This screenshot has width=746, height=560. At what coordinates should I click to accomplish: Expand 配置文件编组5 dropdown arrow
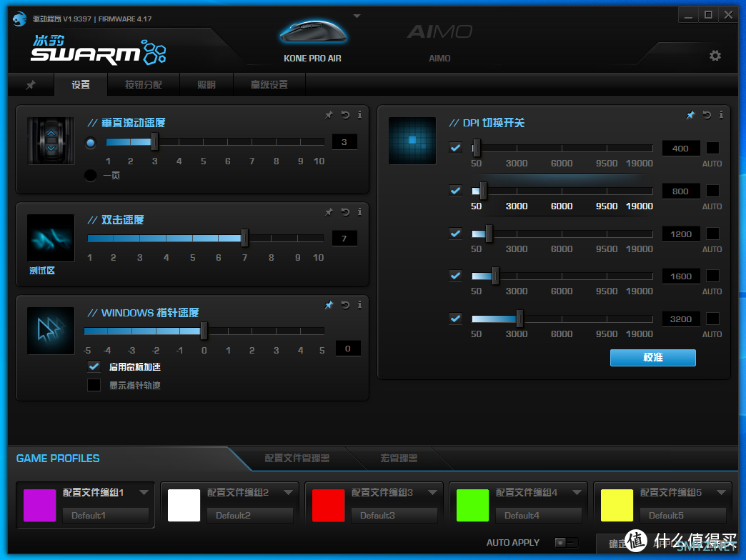tap(721, 492)
